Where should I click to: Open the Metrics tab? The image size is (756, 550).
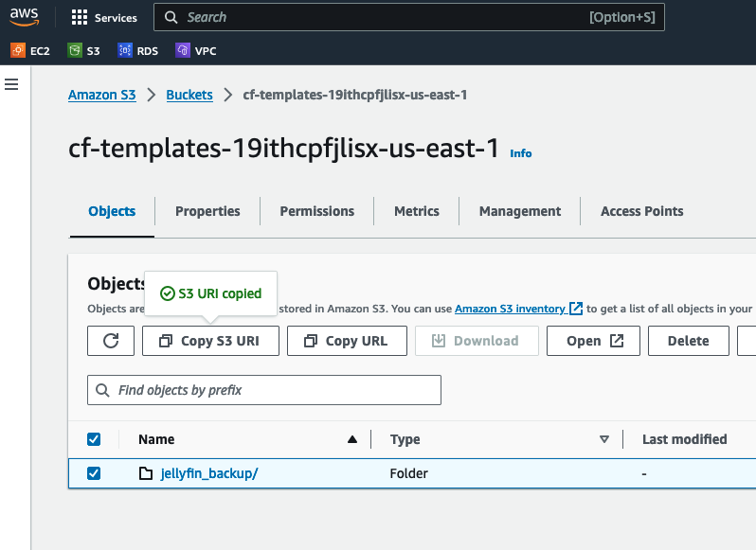click(417, 211)
